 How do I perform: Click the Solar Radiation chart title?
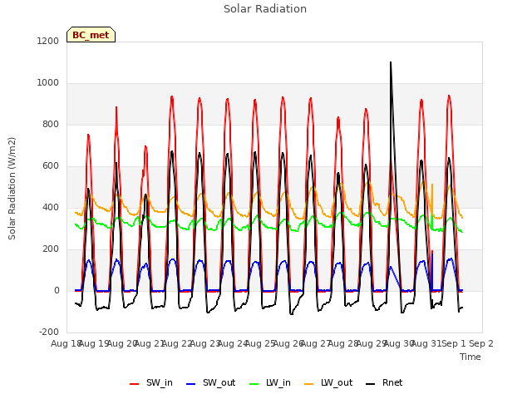[265, 9]
